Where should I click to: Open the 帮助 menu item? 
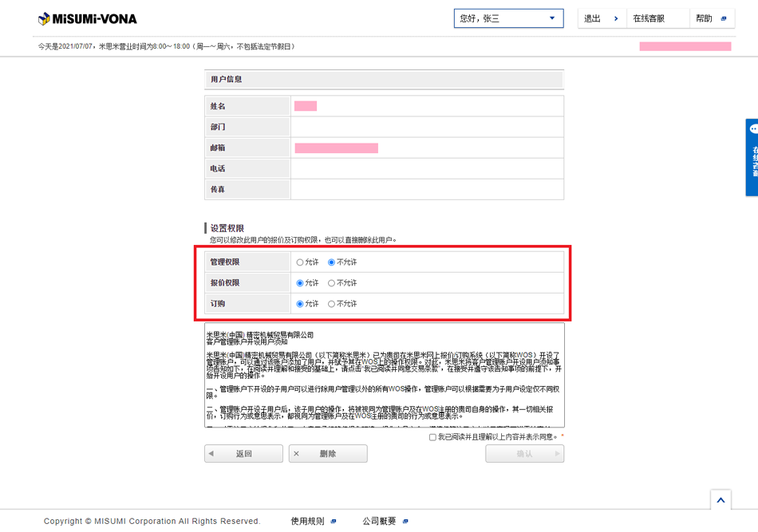(x=704, y=18)
